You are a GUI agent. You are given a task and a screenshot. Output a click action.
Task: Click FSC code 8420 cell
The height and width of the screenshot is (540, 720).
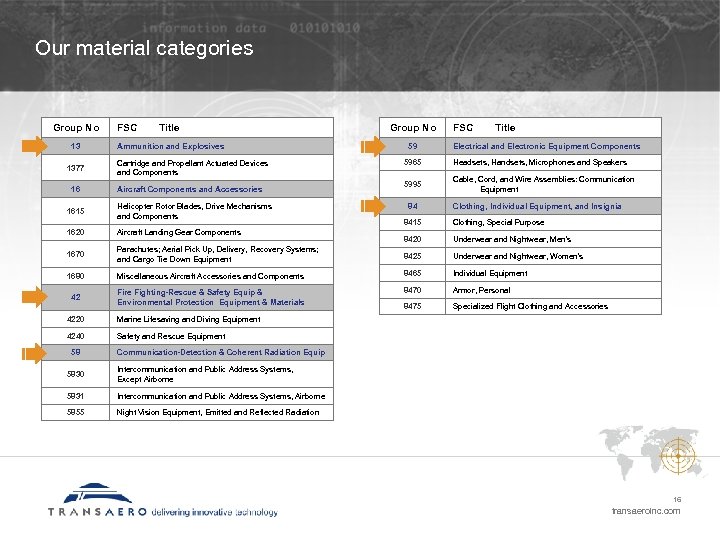coord(412,239)
